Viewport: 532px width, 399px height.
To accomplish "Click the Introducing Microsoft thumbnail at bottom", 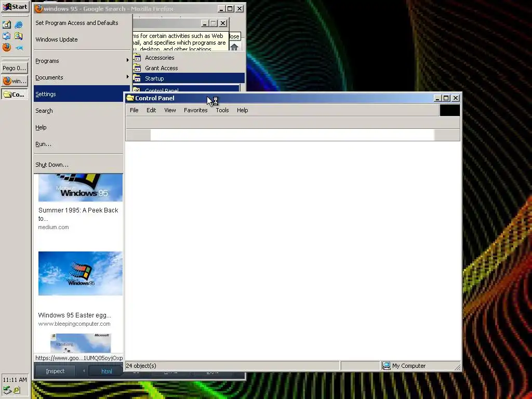I will coord(81,343).
